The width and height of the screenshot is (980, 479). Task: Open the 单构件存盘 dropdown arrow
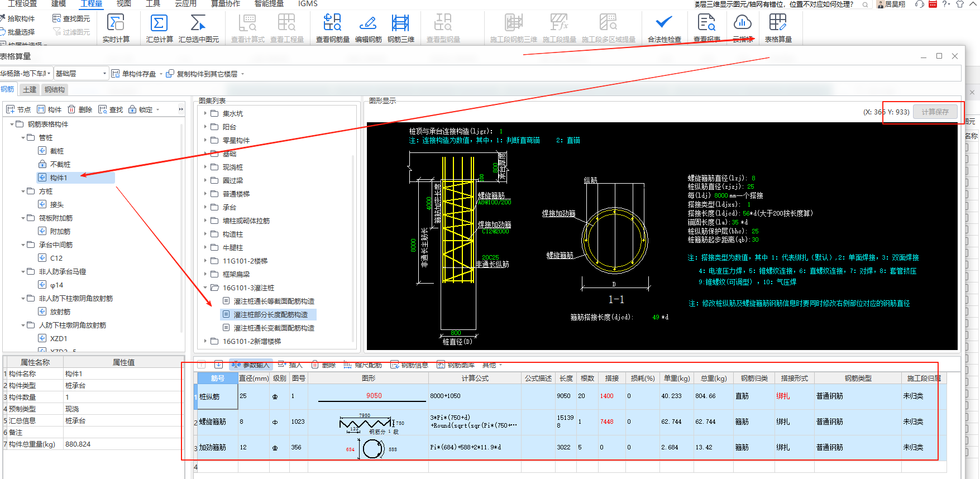pyautogui.click(x=161, y=74)
